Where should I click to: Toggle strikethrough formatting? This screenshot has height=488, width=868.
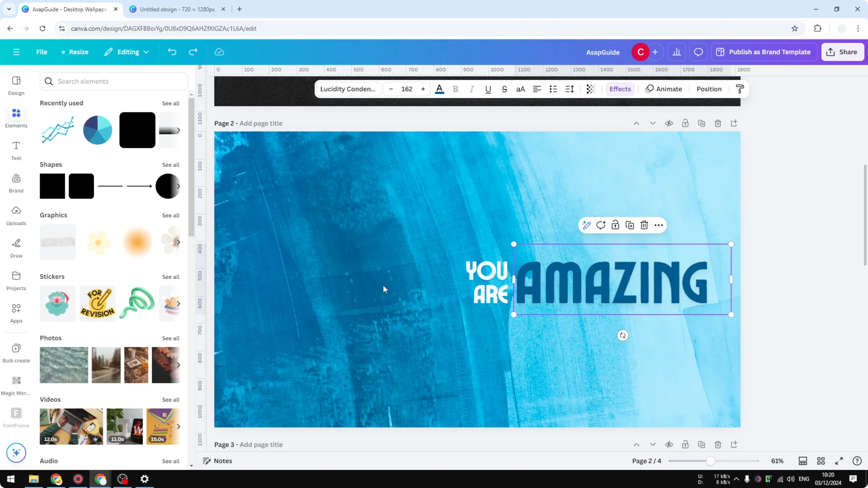coord(505,89)
